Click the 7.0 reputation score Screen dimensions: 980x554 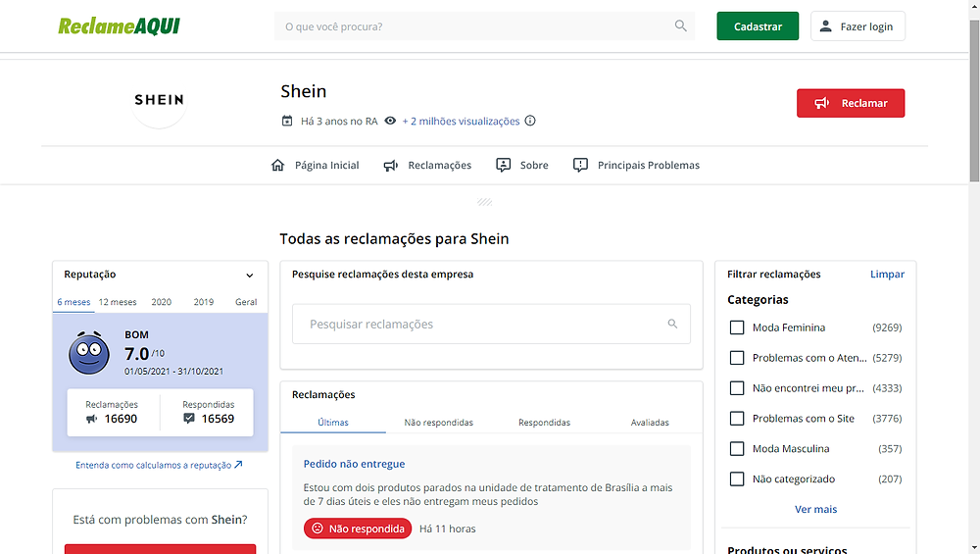[136, 354]
